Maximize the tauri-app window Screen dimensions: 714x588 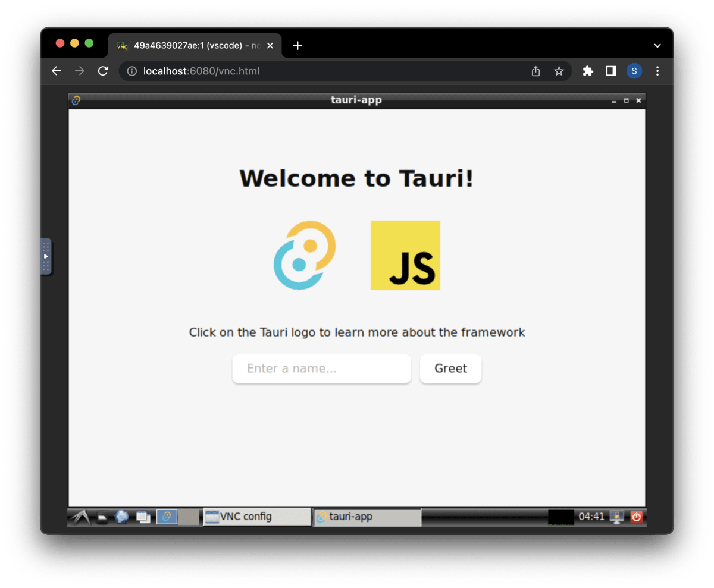pos(626,101)
